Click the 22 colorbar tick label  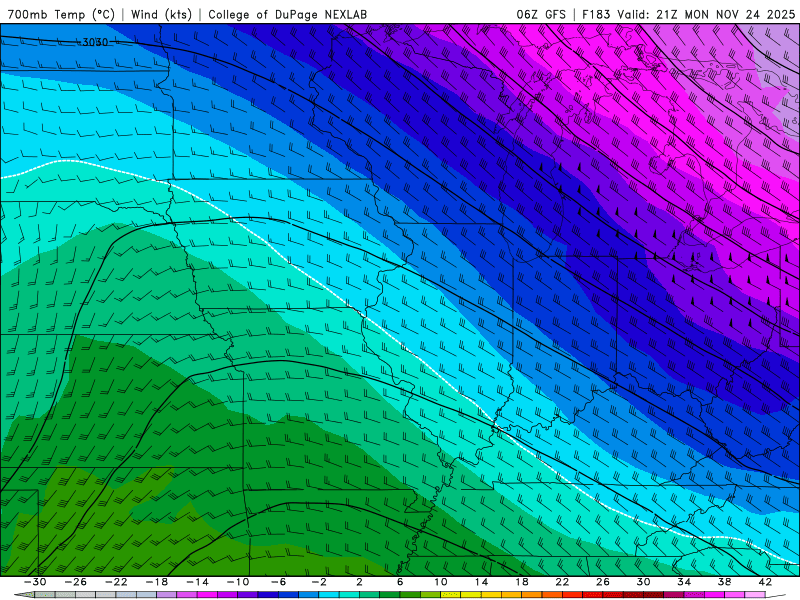click(x=562, y=582)
